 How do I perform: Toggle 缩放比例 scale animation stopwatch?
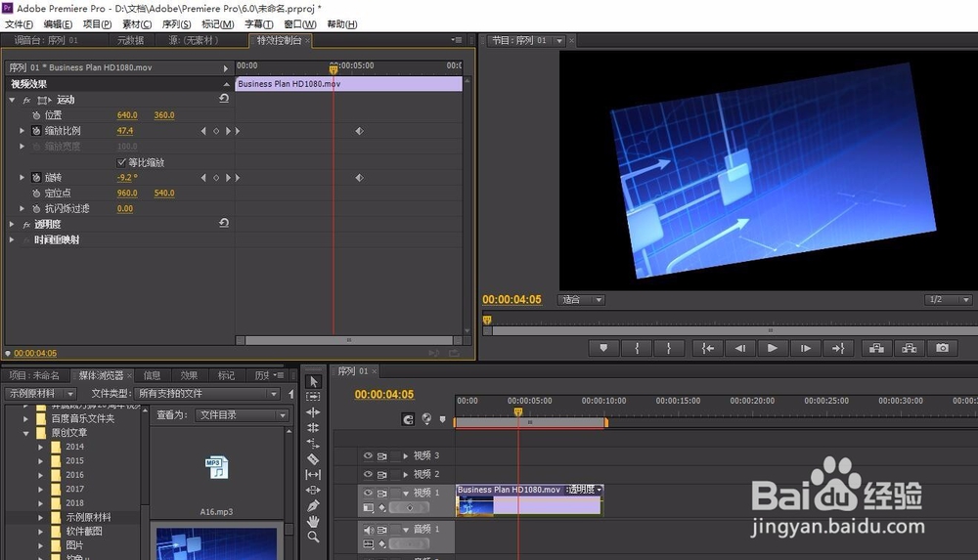pos(36,131)
